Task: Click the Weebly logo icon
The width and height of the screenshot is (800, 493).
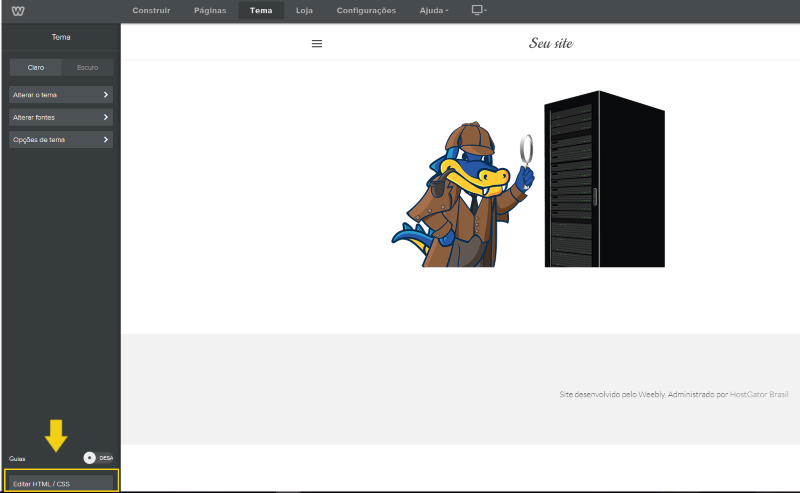Action: click(x=18, y=11)
